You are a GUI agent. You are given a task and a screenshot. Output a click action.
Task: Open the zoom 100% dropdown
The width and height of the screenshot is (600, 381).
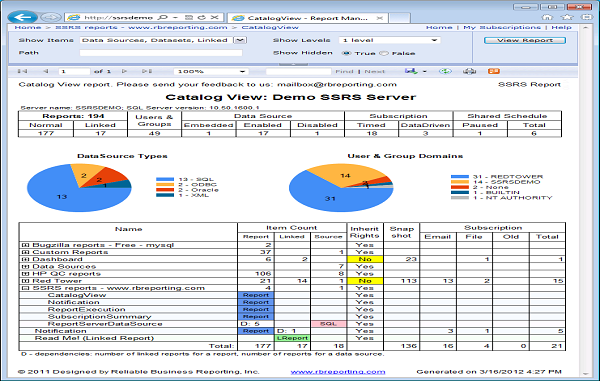(242, 72)
